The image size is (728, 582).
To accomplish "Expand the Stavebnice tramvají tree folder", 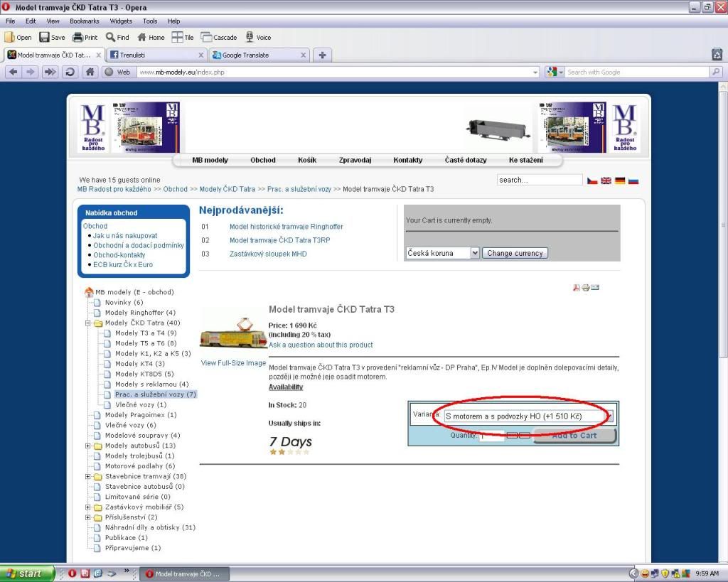I will tap(87, 476).
